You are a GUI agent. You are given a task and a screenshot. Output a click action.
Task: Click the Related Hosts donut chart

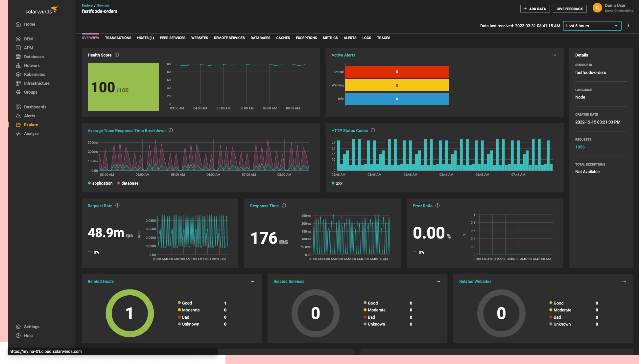(x=130, y=313)
